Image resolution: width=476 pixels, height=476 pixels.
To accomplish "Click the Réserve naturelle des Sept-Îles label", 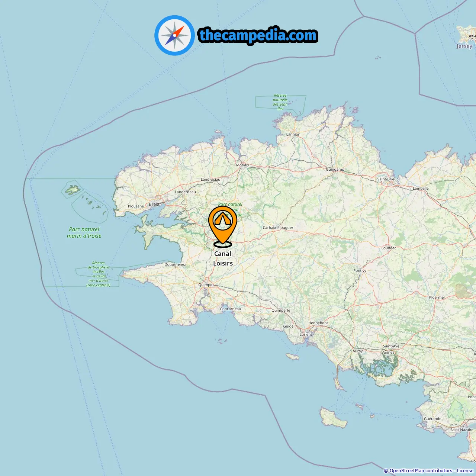I will point(280,102).
